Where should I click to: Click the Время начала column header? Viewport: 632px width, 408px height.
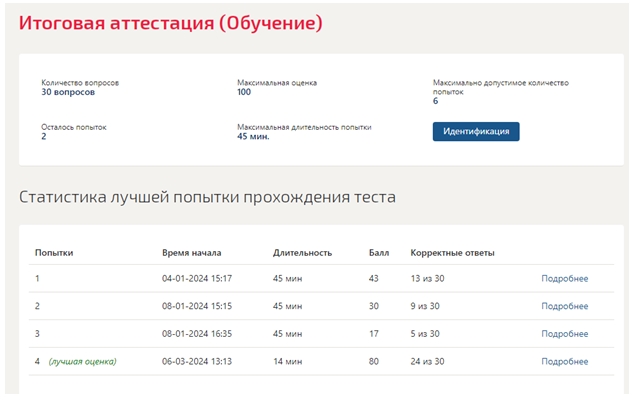click(191, 253)
